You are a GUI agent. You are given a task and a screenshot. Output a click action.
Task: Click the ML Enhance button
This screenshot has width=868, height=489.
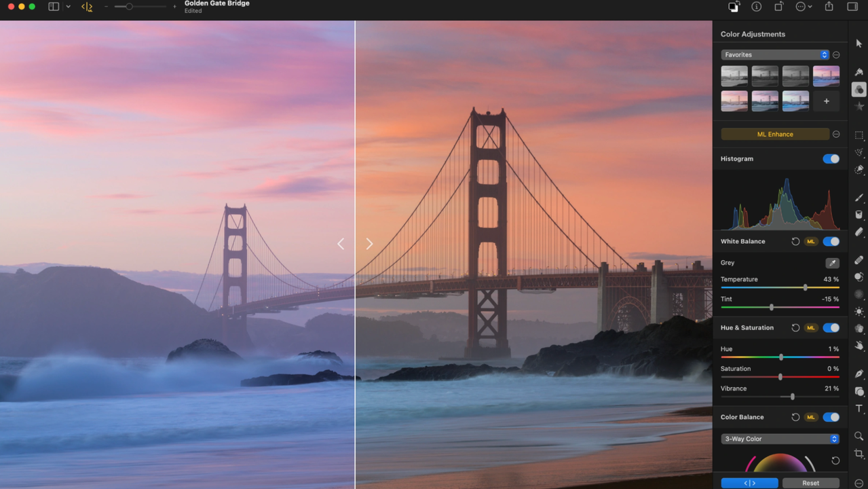click(774, 134)
